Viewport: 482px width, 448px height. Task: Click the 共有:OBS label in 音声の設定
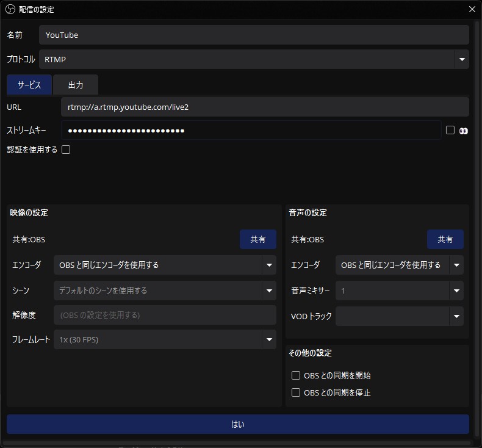pos(308,239)
